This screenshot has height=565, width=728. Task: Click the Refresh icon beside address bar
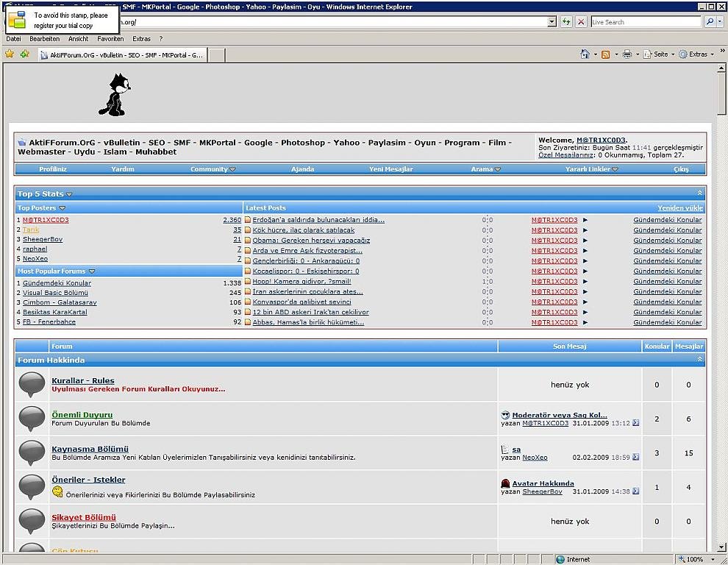coord(566,22)
